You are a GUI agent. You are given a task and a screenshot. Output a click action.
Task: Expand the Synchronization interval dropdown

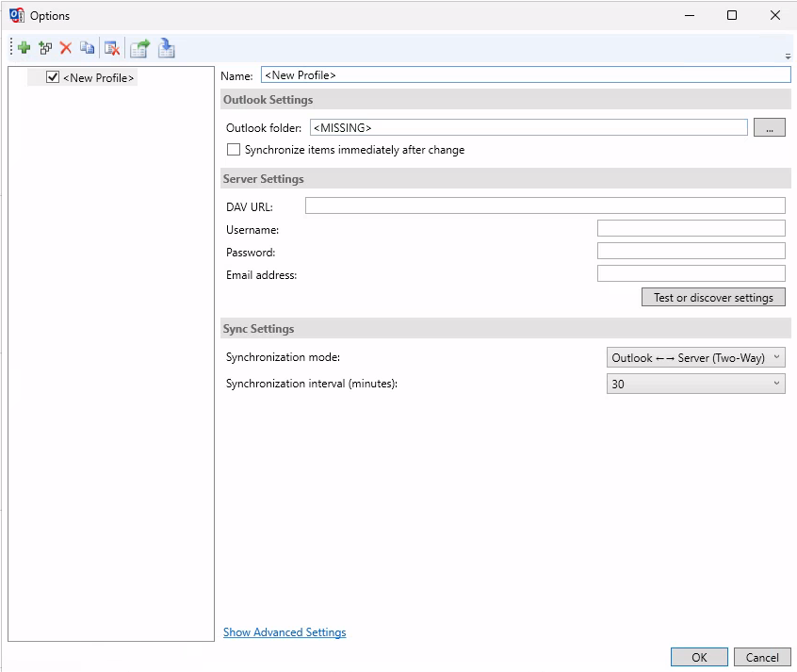click(695, 384)
